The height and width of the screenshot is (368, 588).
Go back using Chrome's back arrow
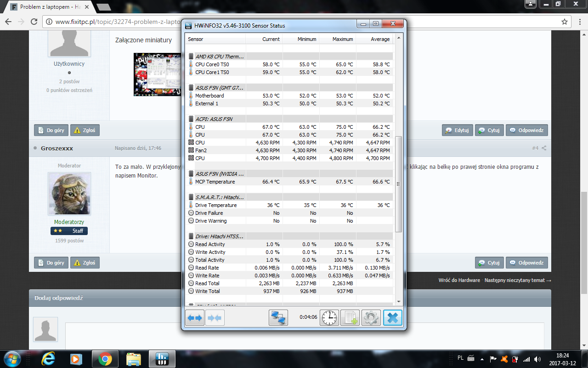(x=8, y=22)
